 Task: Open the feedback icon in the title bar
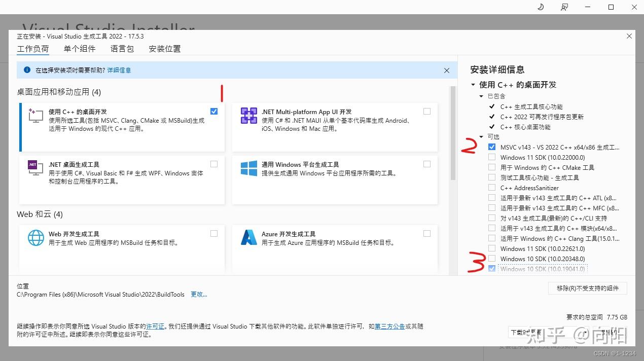pos(564,7)
